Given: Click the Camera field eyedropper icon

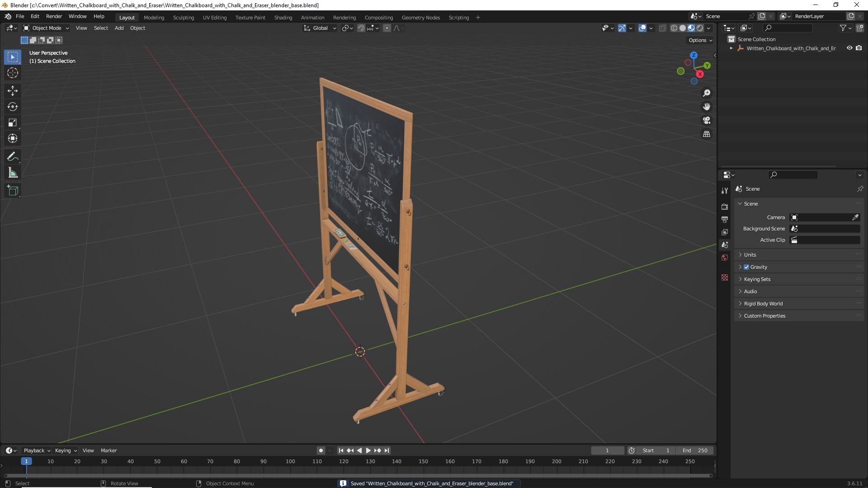Looking at the screenshot, I should pyautogui.click(x=855, y=217).
